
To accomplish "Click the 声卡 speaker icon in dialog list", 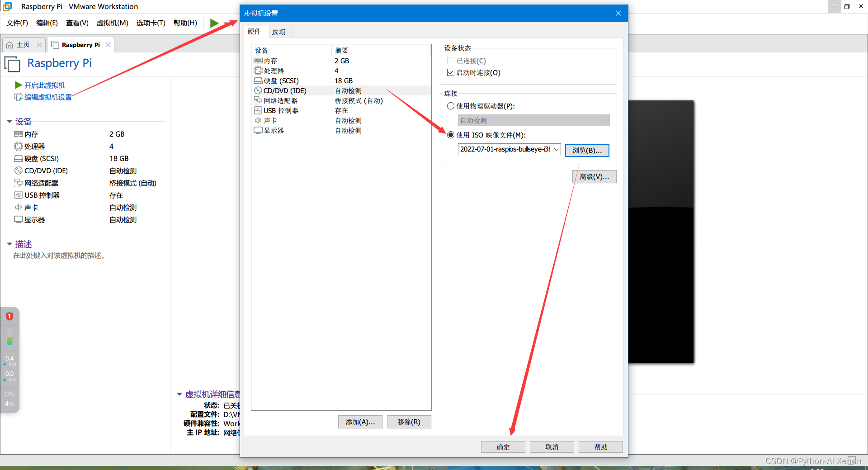I will point(258,120).
